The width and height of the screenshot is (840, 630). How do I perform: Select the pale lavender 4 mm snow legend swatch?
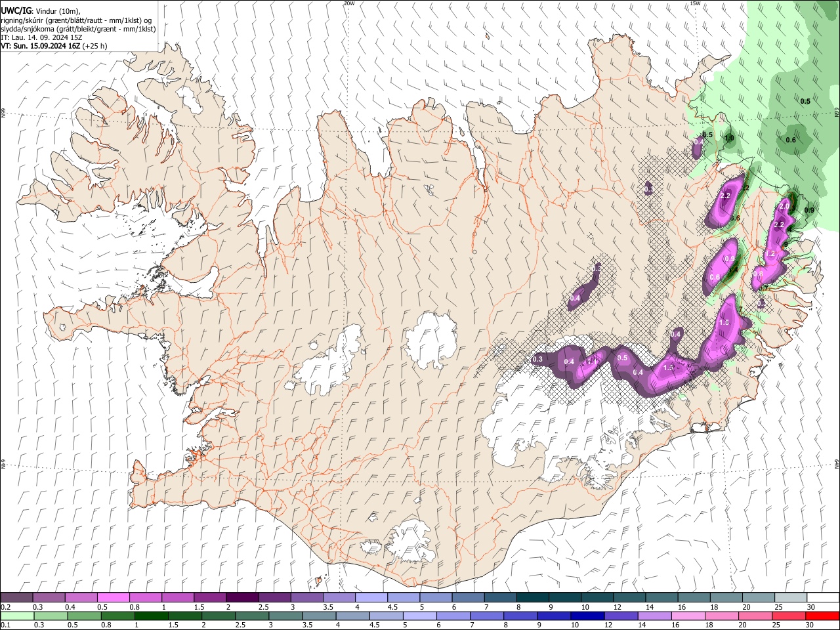[x=371, y=598]
